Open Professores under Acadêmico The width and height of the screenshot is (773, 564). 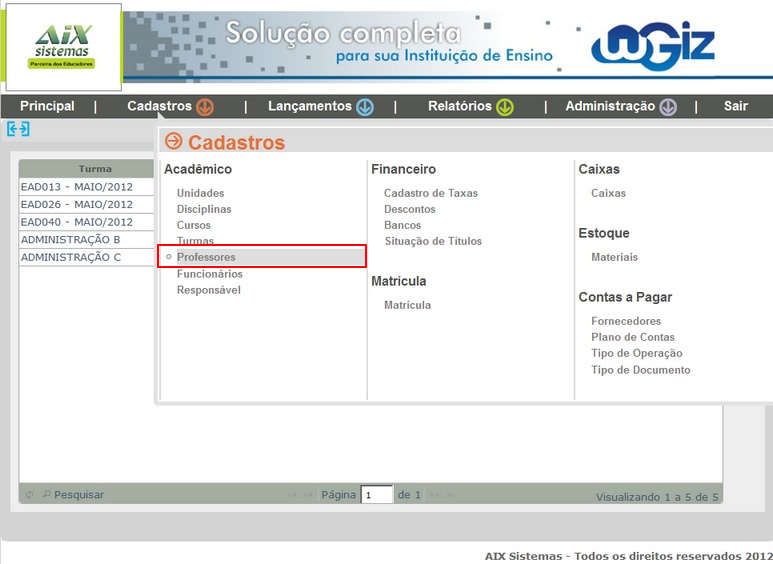click(x=206, y=257)
